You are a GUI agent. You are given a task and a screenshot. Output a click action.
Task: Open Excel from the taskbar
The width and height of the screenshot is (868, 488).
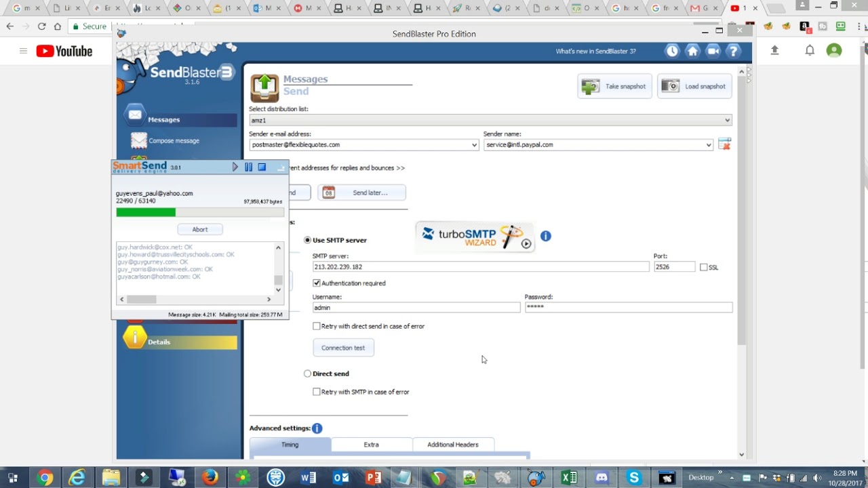pyautogui.click(x=569, y=478)
